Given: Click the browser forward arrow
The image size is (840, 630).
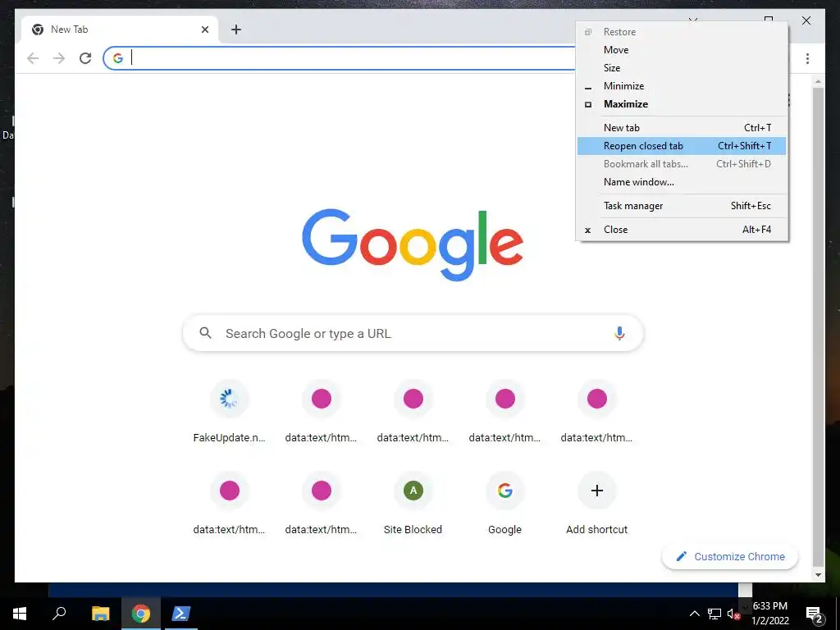Looking at the screenshot, I should coord(59,58).
